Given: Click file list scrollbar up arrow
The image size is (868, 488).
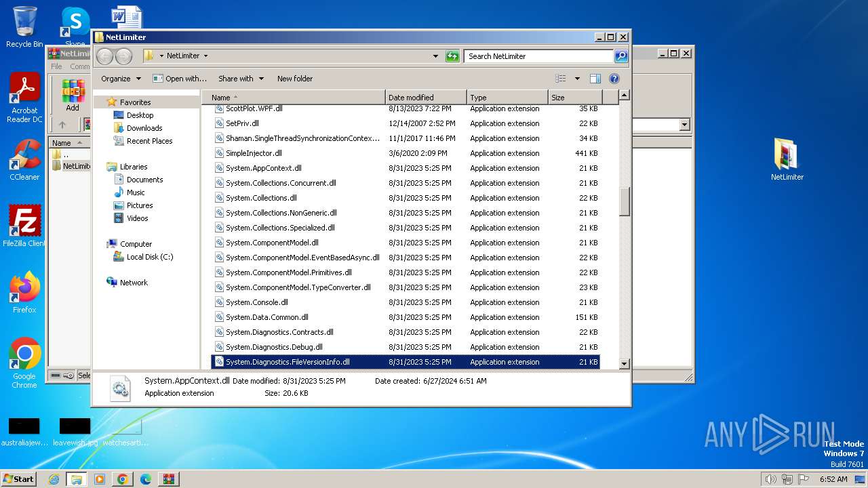Looking at the screenshot, I should click(625, 96).
